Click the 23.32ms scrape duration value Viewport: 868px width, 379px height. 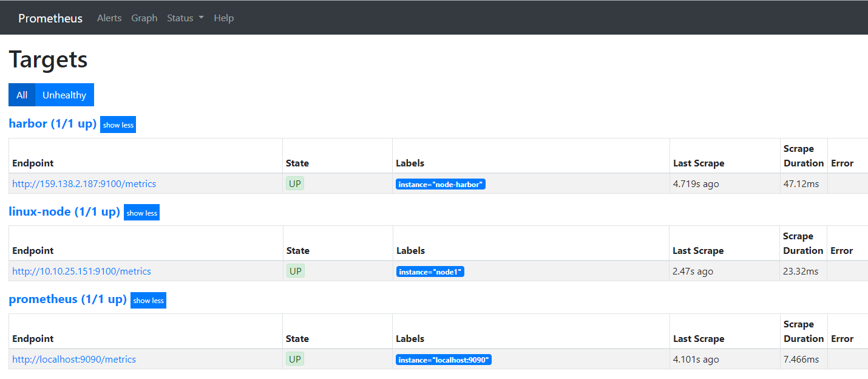tap(801, 271)
